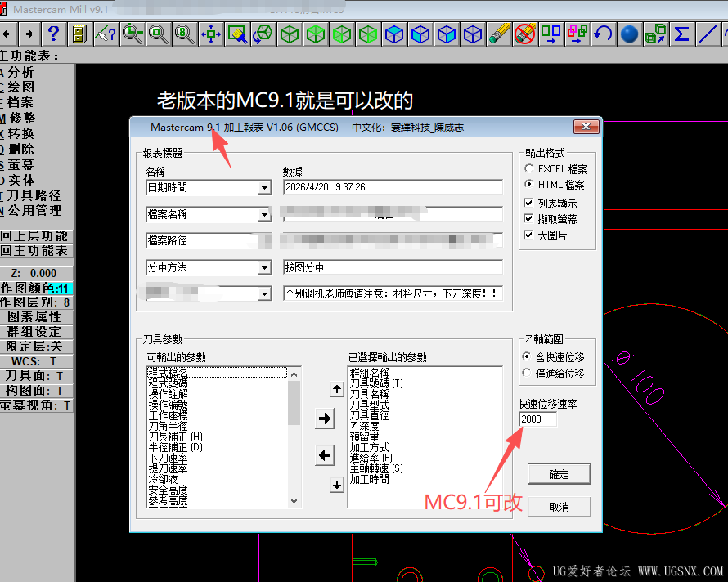Image resolution: width=728 pixels, height=582 pixels.
Task: Select 加工時間 in selected parameters list
Action: [x=369, y=479]
